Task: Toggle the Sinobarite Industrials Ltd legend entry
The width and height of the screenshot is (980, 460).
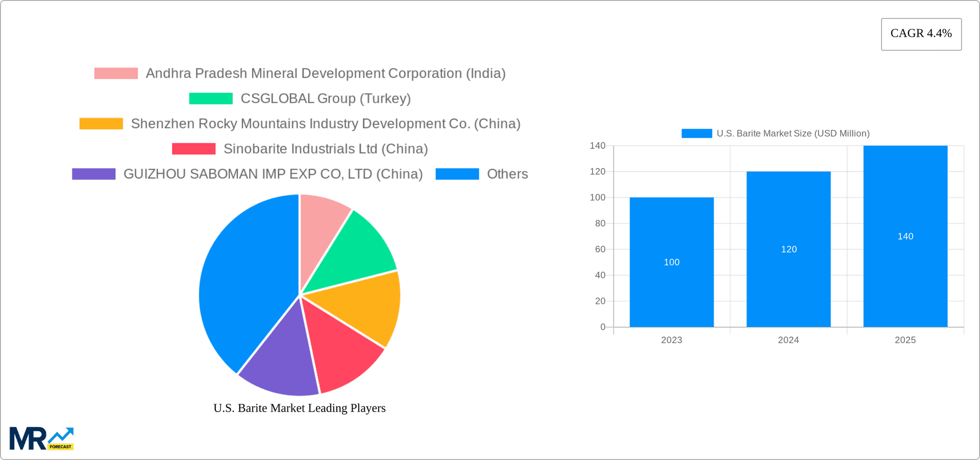Action: point(326,148)
